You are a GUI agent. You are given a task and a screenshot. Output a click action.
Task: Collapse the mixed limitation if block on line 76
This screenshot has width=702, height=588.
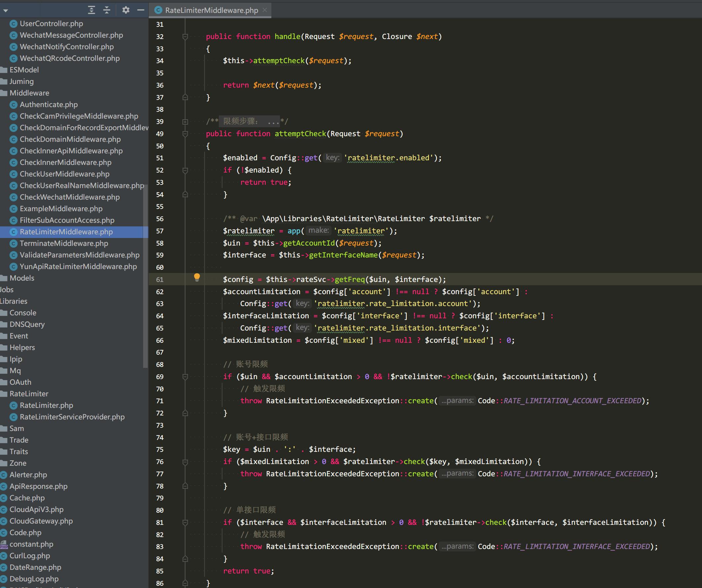(x=185, y=462)
